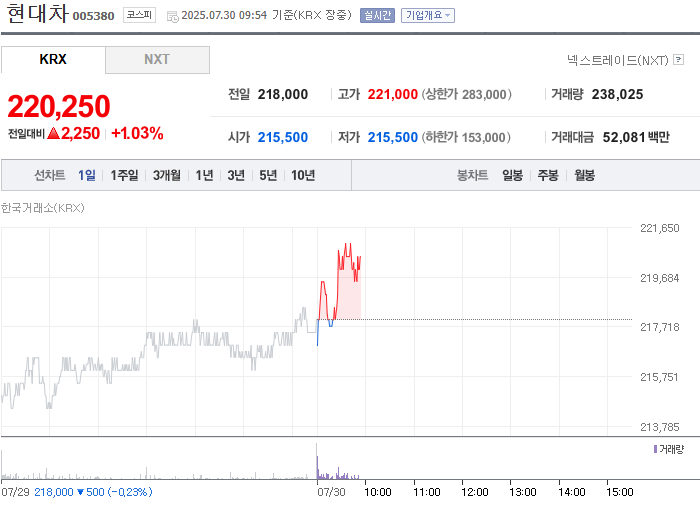The height and width of the screenshot is (505, 700).
Task: Click the 코스피 market badge
Action: (139, 15)
